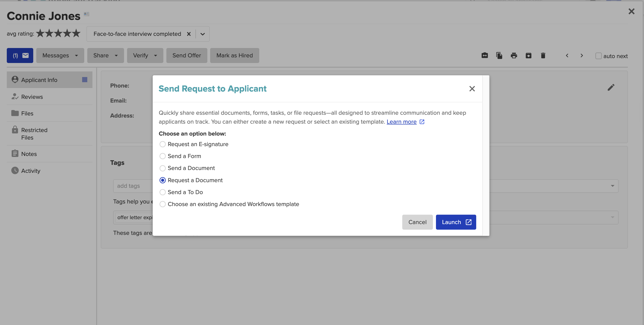Go to previous applicant arrow
Screen dimensions: 644x325
coord(567,55)
